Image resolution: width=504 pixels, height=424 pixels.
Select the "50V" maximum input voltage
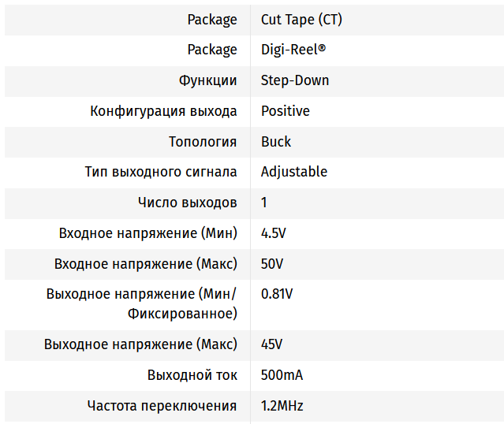pos(272,263)
